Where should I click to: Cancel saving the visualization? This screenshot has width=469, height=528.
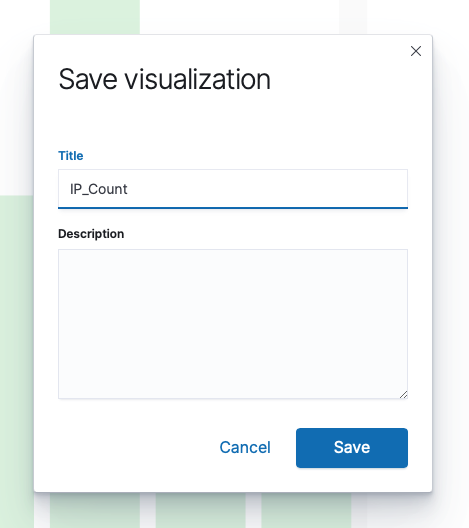(245, 448)
